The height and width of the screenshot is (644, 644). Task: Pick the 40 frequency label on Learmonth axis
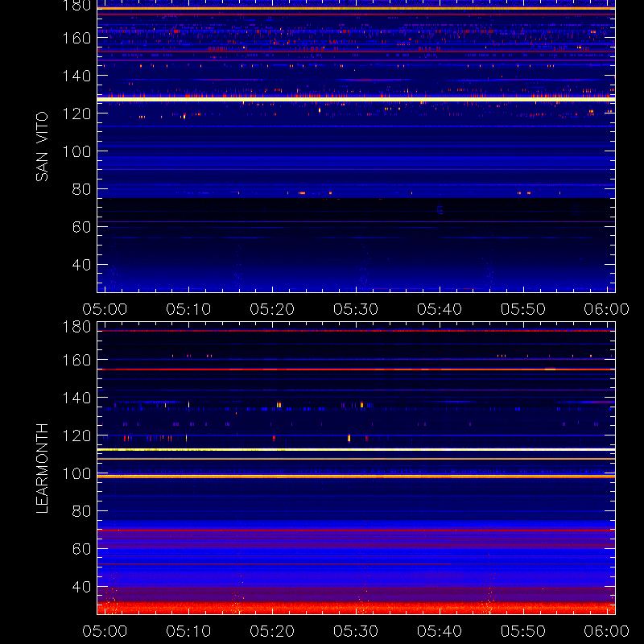pos(81,587)
